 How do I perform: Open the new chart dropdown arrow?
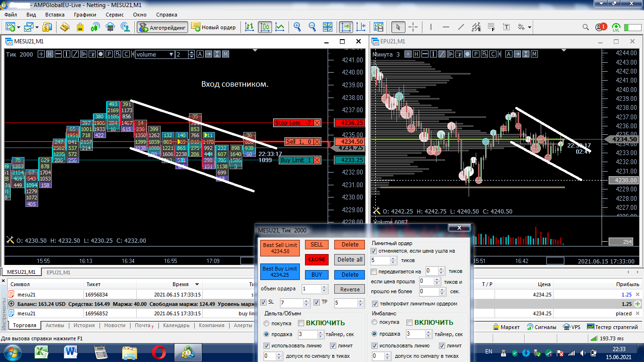point(18,27)
